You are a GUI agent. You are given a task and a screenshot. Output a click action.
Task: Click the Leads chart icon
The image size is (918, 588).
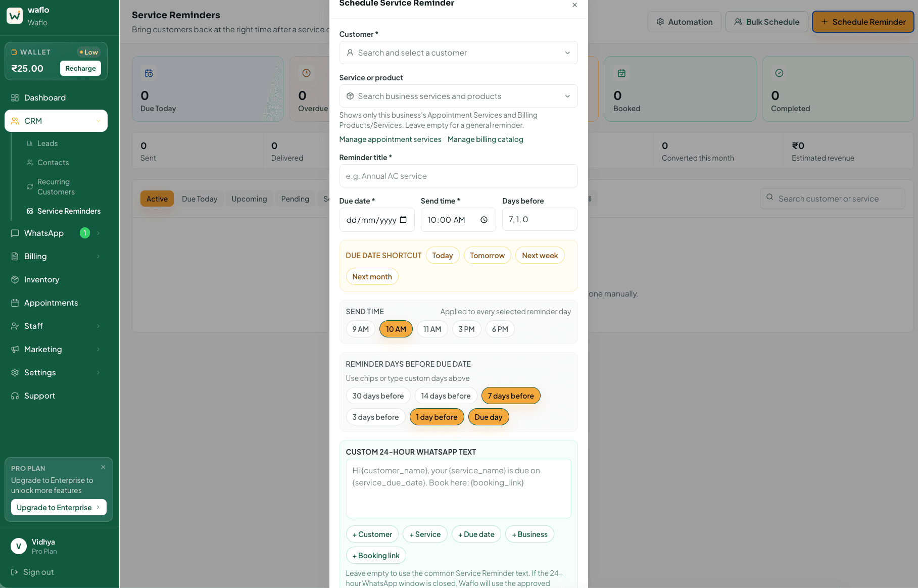pyautogui.click(x=30, y=143)
